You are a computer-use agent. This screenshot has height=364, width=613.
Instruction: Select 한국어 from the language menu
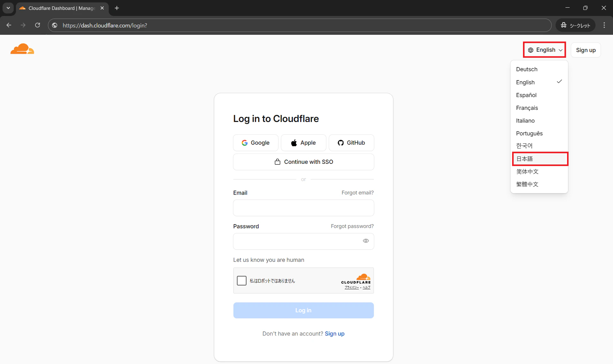tap(539, 146)
